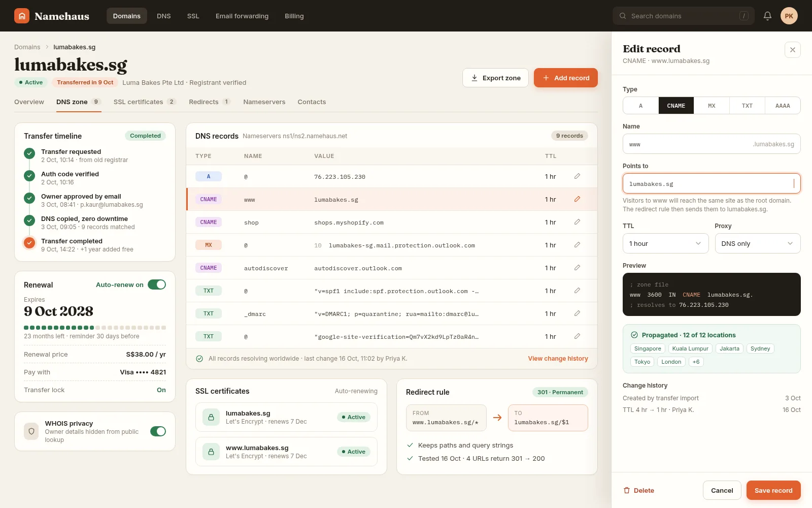812x508 pixels.
Task: Open the Proxy DNS only dropdown
Action: pos(758,243)
